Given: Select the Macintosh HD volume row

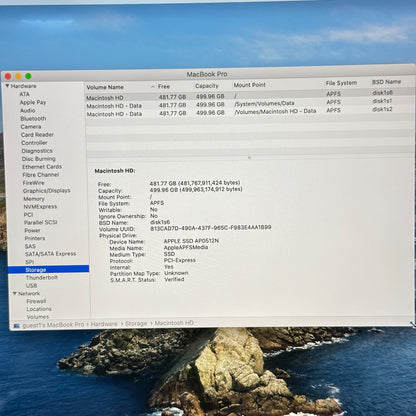Looking at the screenshot, I should tap(249, 96).
